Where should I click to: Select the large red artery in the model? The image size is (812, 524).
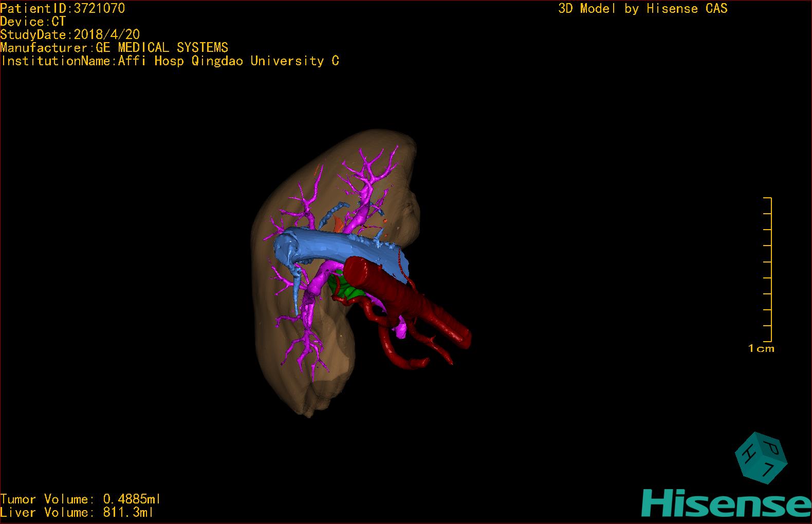coord(406,298)
